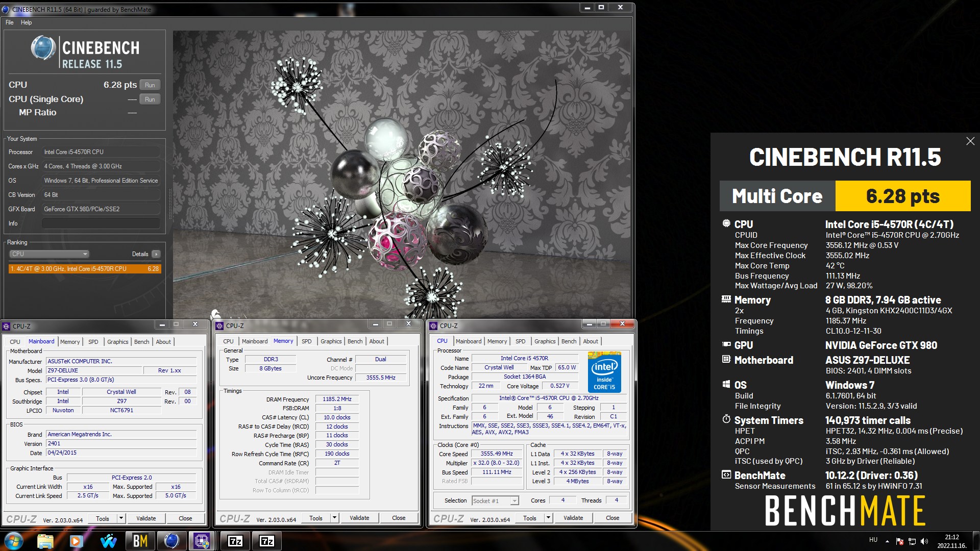Viewport: 980px width, 551px height.
Task: Expand ranking Details arrow button
Action: pos(156,254)
